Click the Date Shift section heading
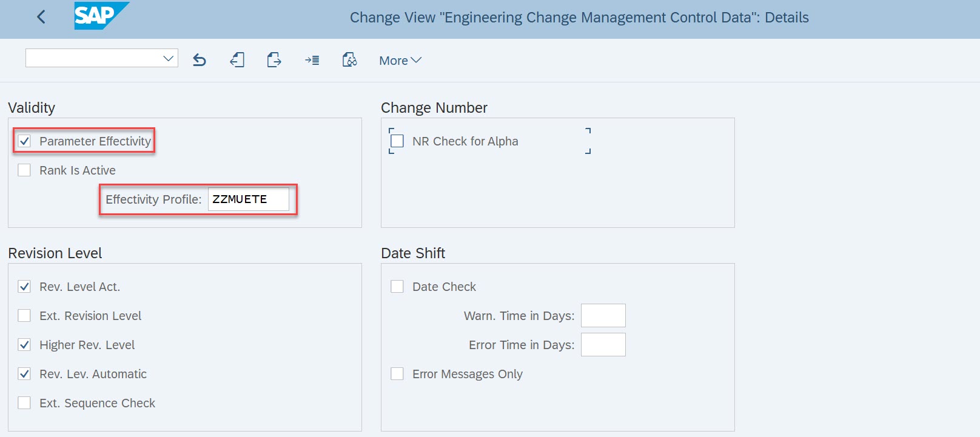 click(413, 253)
